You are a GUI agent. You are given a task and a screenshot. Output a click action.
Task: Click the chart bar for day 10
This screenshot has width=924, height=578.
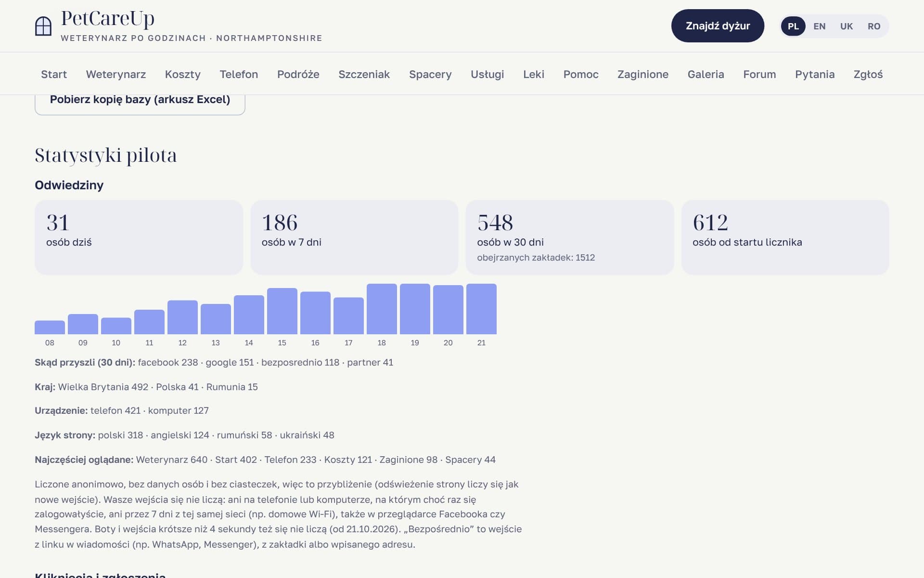pyautogui.click(x=116, y=326)
